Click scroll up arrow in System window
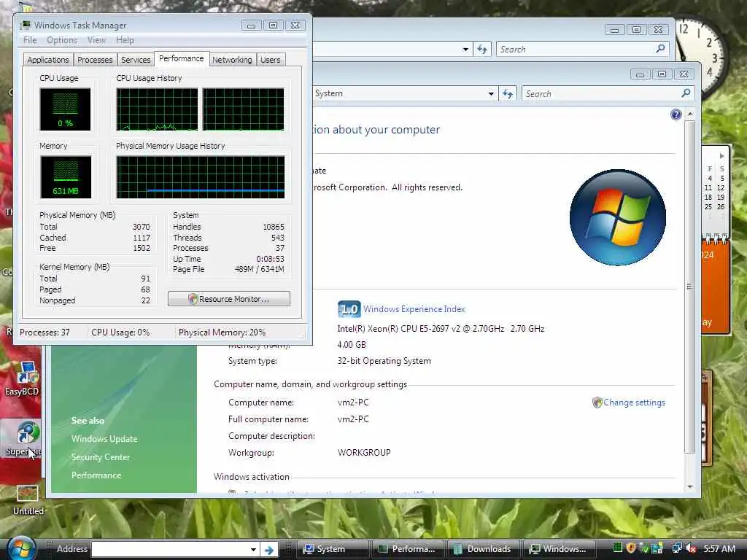The height and width of the screenshot is (560, 747). 690,114
